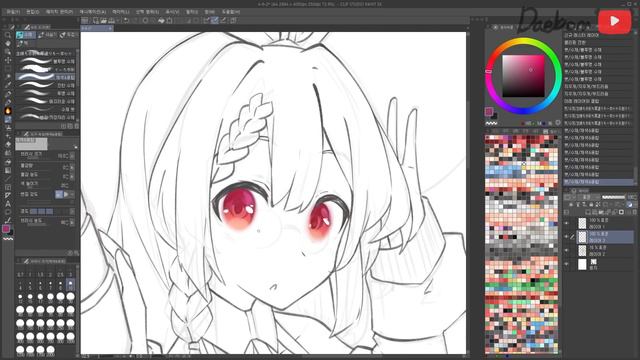This screenshot has width=640, height=360.
Task: Click the Fill command bar icon
Action: pos(161,20)
